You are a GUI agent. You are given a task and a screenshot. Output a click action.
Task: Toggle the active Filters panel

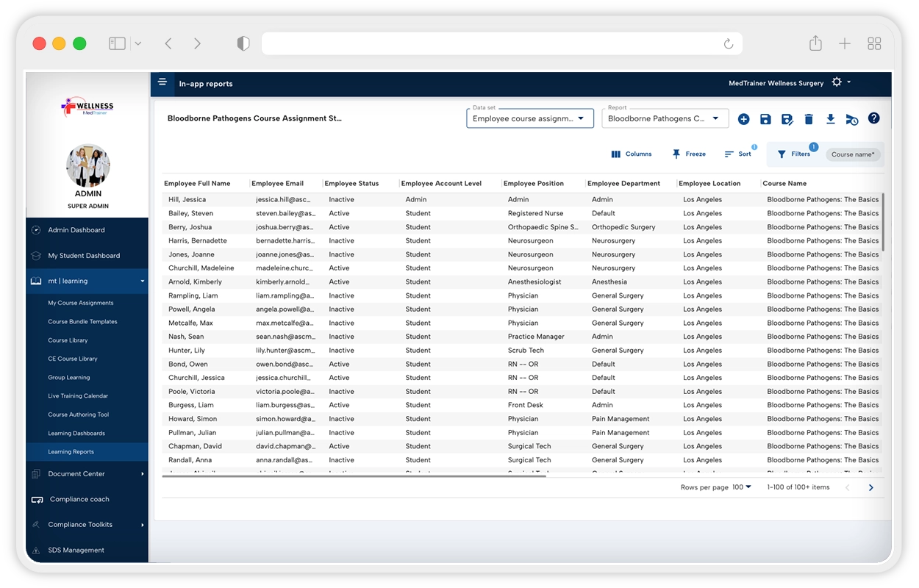[x=794, y=154]
